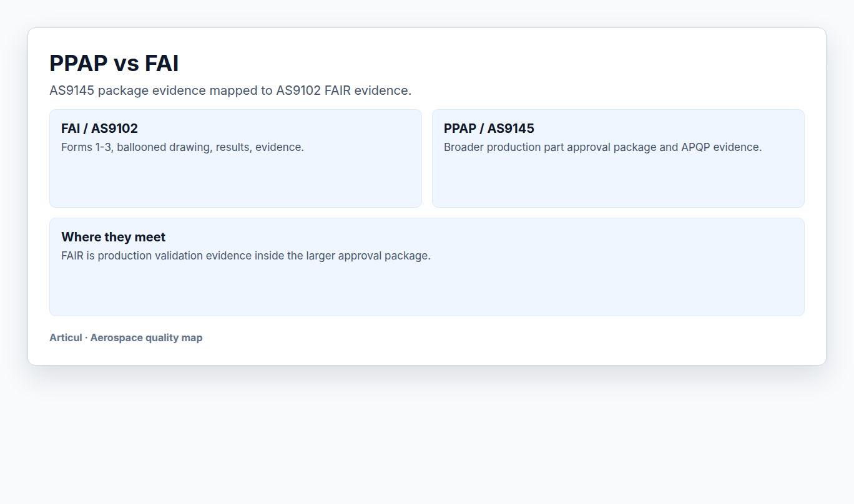This screenshot has height=504, width=854.
Task: Click the "Articul" footer brand name
Action: click(x=66, y=337)
